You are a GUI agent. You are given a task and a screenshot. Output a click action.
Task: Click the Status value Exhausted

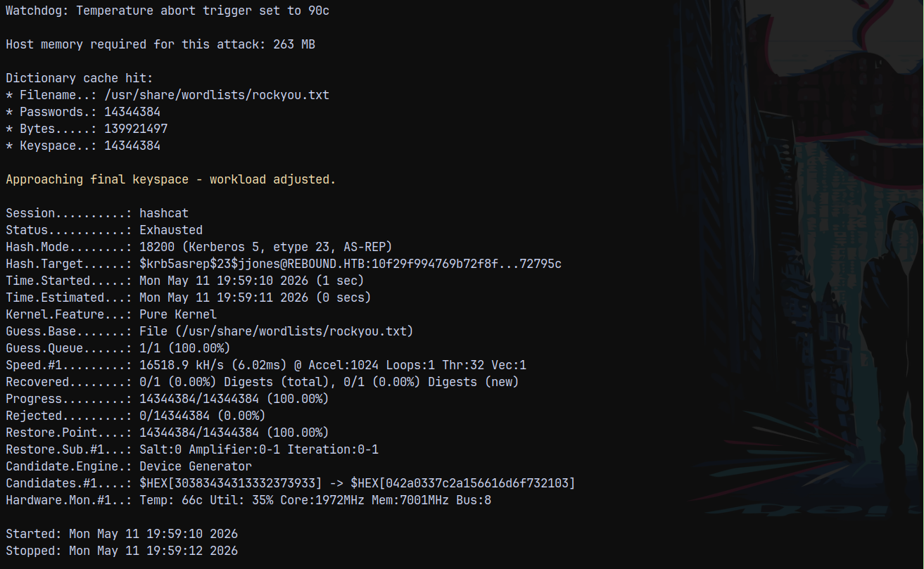click(x=171, y=230)
